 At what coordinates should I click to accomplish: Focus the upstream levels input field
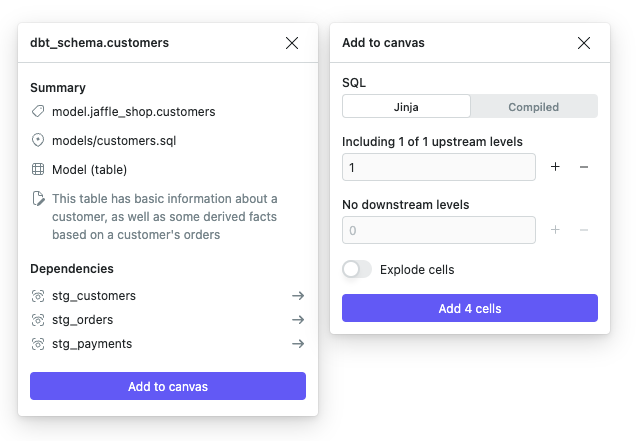(438, 167)
